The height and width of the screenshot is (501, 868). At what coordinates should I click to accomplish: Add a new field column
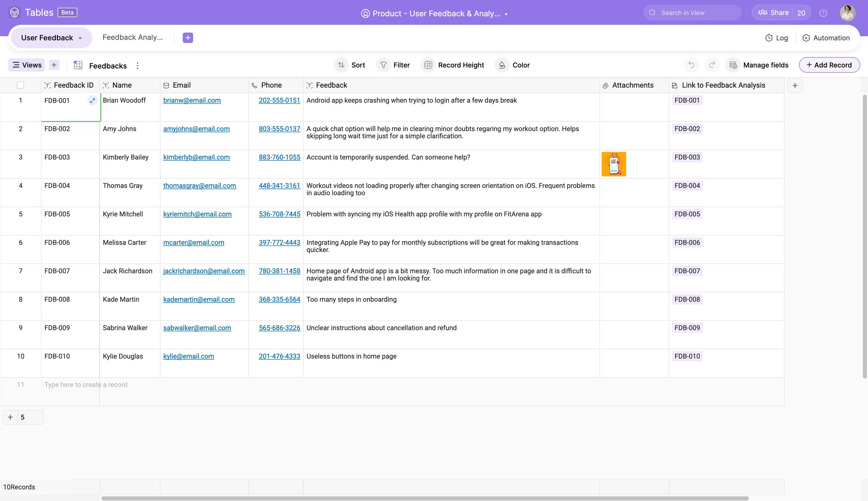[795, 85]
